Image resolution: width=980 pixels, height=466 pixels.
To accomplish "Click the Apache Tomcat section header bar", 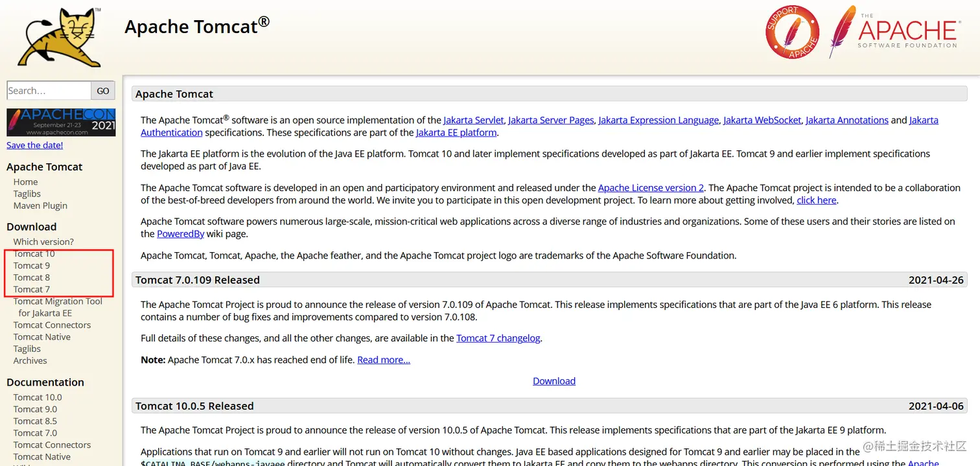I will 550,94.
